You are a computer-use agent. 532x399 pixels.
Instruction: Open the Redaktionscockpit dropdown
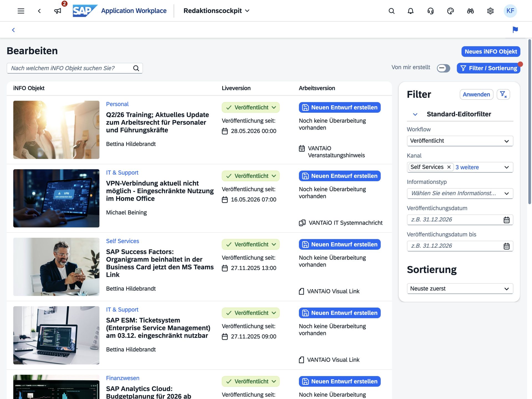click(216, 11)
